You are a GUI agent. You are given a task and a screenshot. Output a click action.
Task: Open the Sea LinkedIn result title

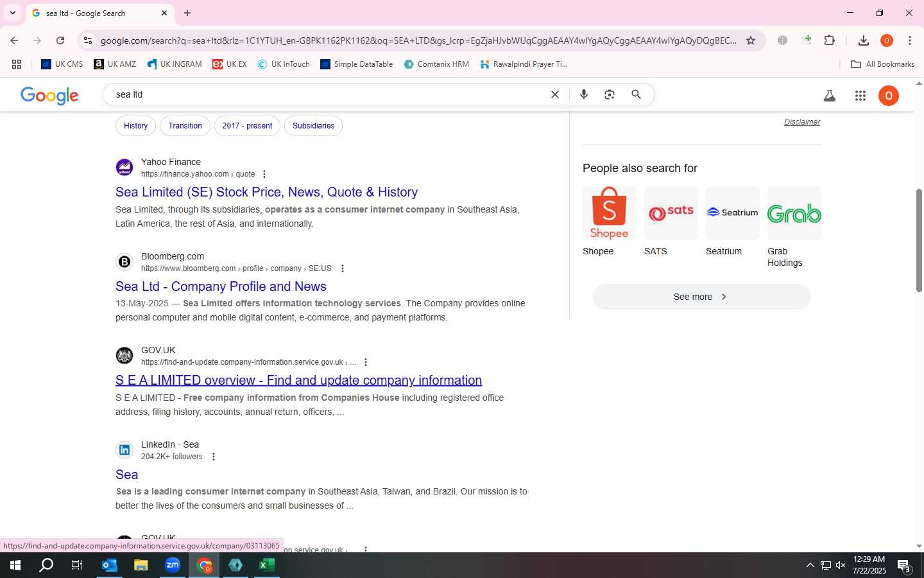[126, 475]
